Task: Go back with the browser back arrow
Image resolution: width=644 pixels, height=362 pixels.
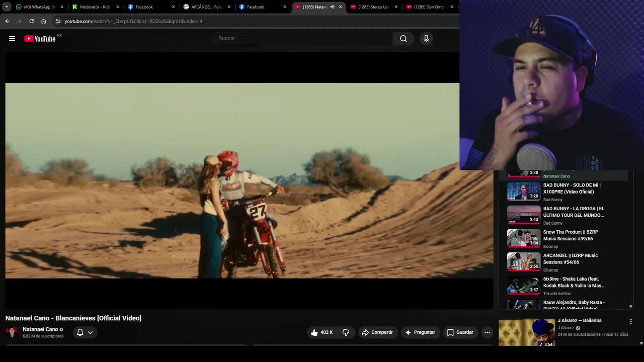Action: click(x=7, y=21)
